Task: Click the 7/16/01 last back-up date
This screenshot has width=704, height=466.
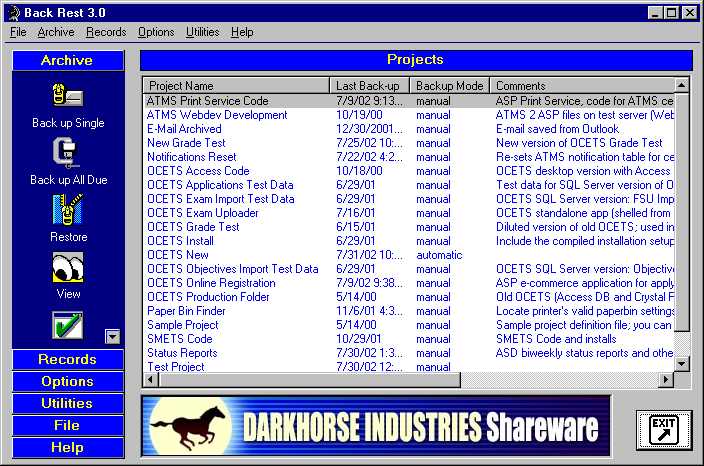Action: [355, 212]
